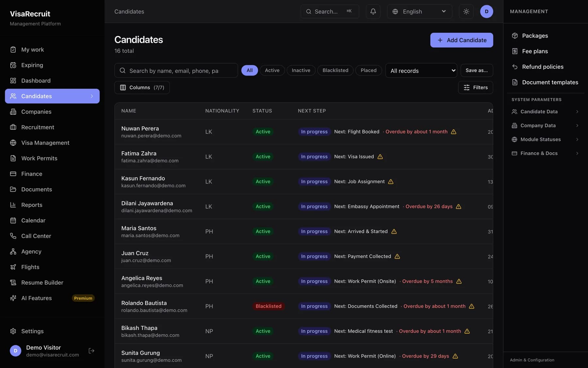Open Visa Management section

click(x=52, y=143)
